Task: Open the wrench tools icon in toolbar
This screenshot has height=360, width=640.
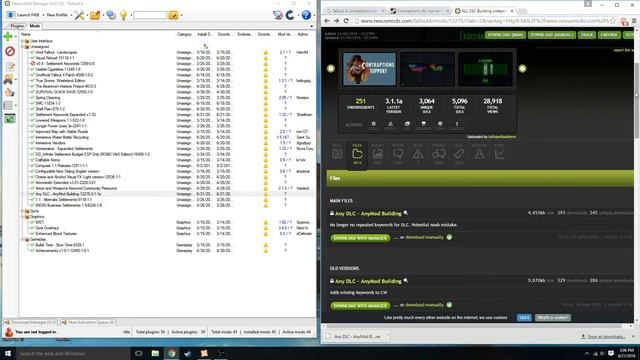Action: [79, 15]
